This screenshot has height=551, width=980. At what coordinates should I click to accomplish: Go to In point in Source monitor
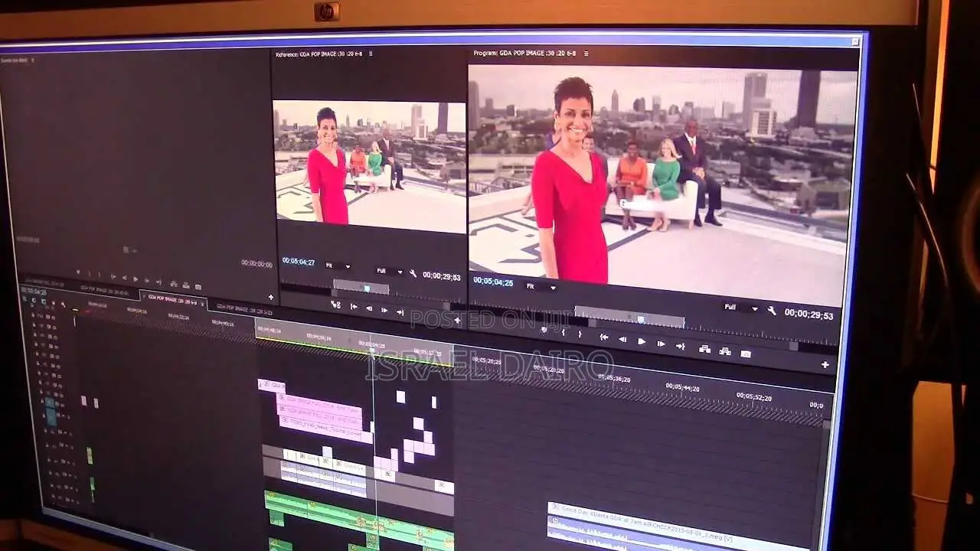click(113, 277)
